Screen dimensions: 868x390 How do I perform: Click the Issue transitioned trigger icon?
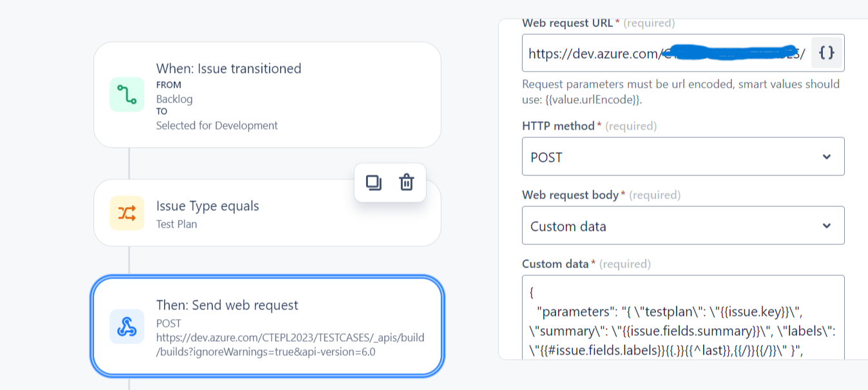(126, 94)
